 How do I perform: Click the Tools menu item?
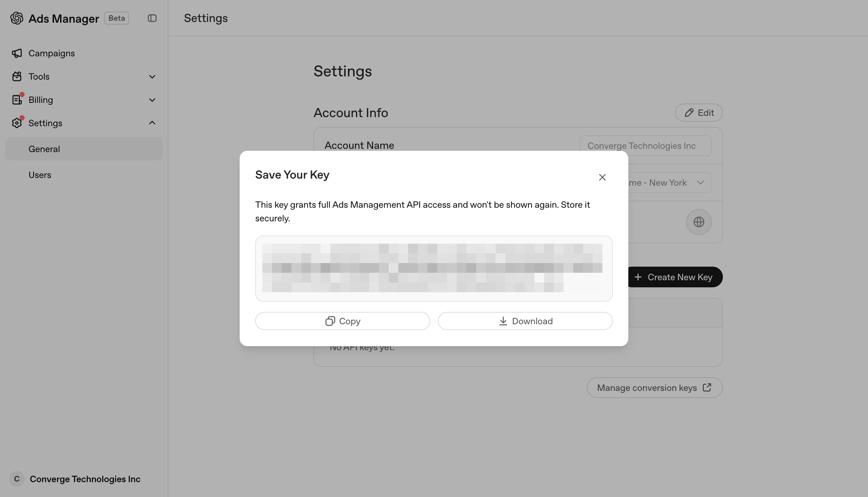pyautogui.click(x=84, y=76)
